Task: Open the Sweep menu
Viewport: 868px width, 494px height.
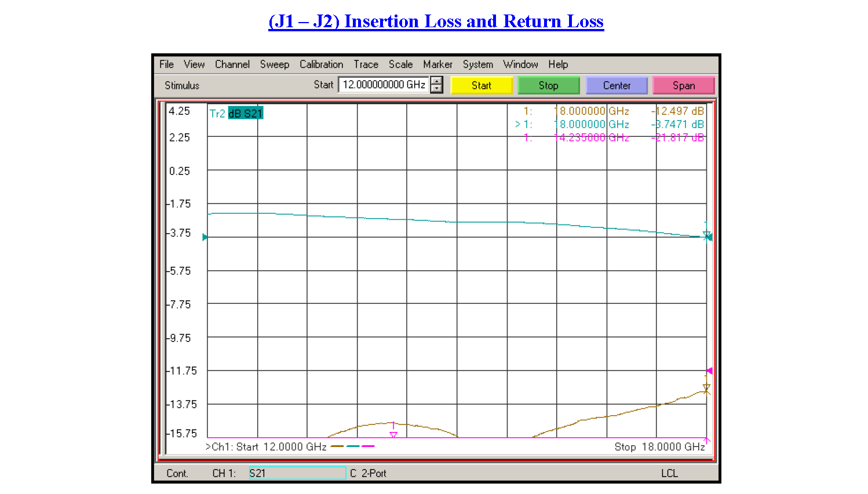Action: [x=274, y=64]
